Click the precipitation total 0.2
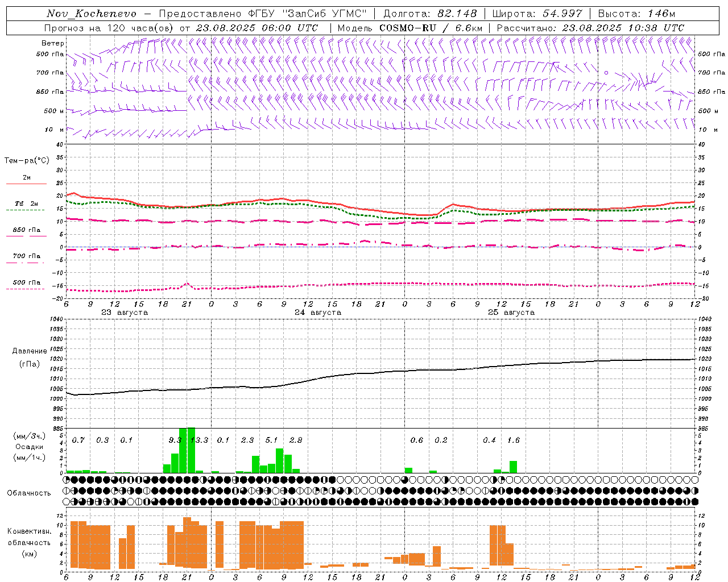 pos(441,440)
